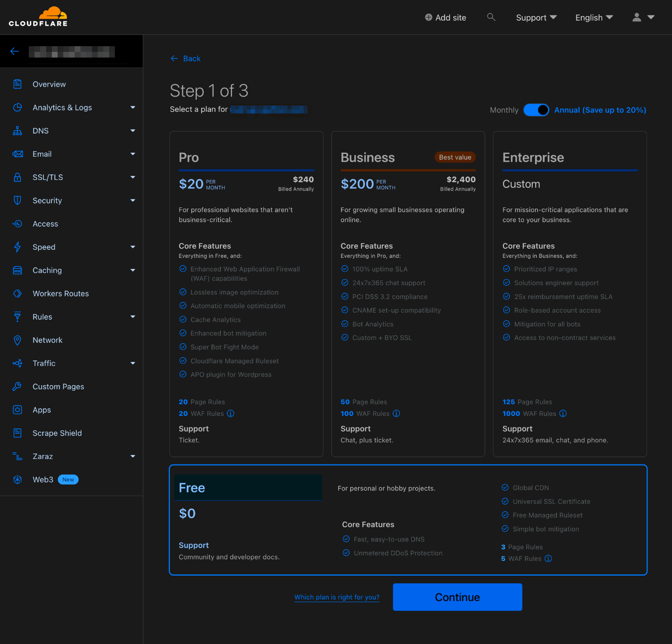
Task: Expand the Caching submenu arrow
Action: click(133, 270)
